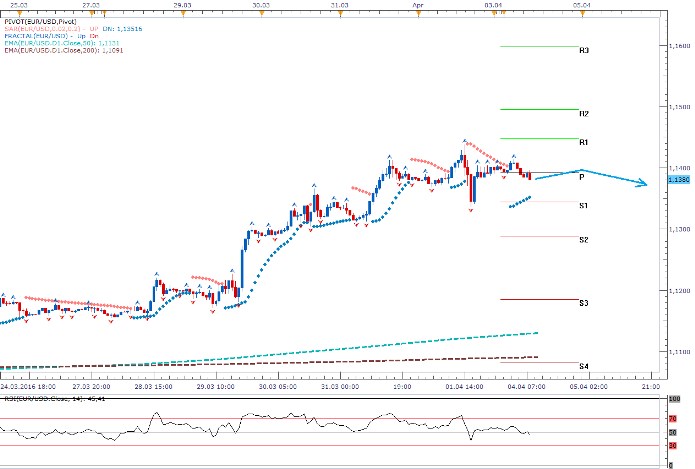The image size is (695, 469).
Task: Click the PIVOT(EUR/USD,Pivot) indicator label
Action: (39, 20)
